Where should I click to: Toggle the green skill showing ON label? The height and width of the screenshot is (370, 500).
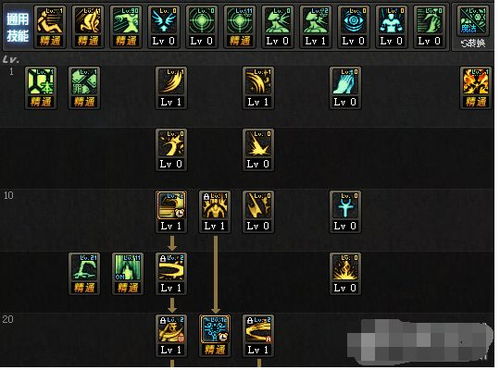click(x=128, y=274)
